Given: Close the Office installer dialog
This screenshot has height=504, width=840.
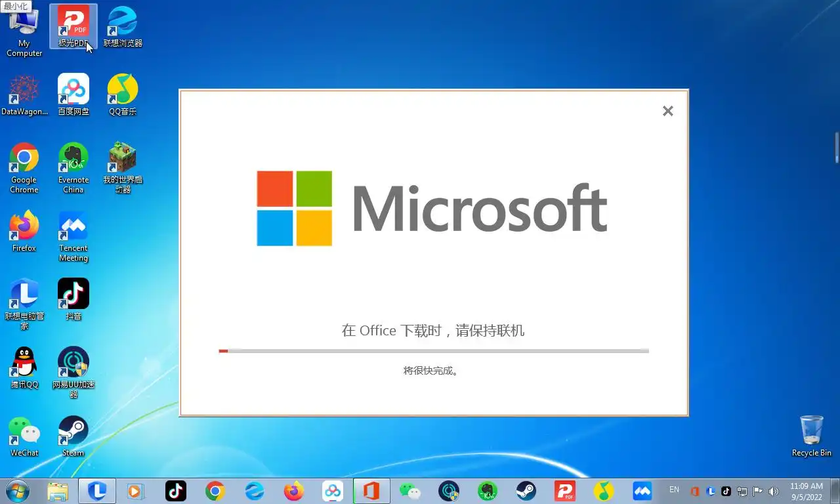Looking at the screenshot, I should tap(668, 111).
